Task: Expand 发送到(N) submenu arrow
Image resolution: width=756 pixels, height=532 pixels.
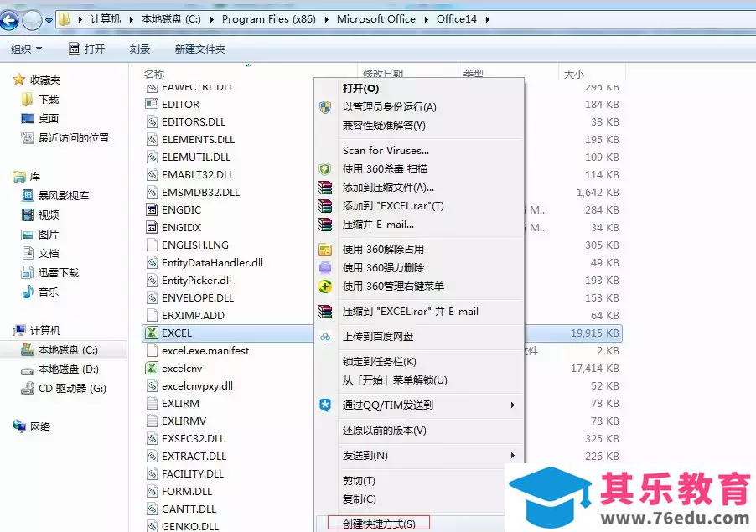Action: pyautogui.click(x=512, y=456)
